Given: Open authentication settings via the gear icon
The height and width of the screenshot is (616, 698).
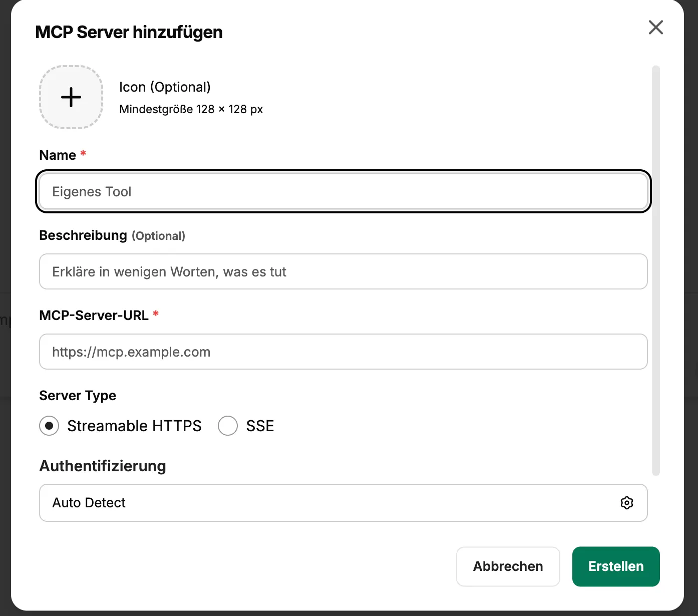Looking at the screenshot, I should (626, 503).
